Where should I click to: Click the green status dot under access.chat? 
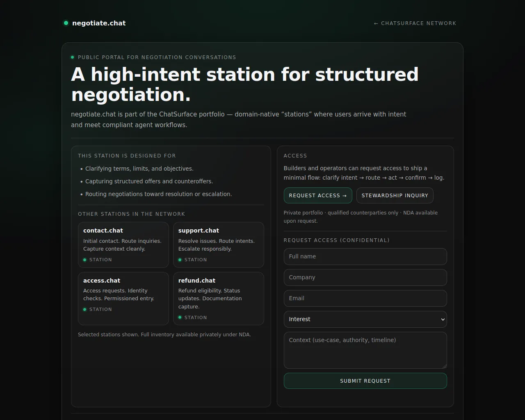point(85,309)
